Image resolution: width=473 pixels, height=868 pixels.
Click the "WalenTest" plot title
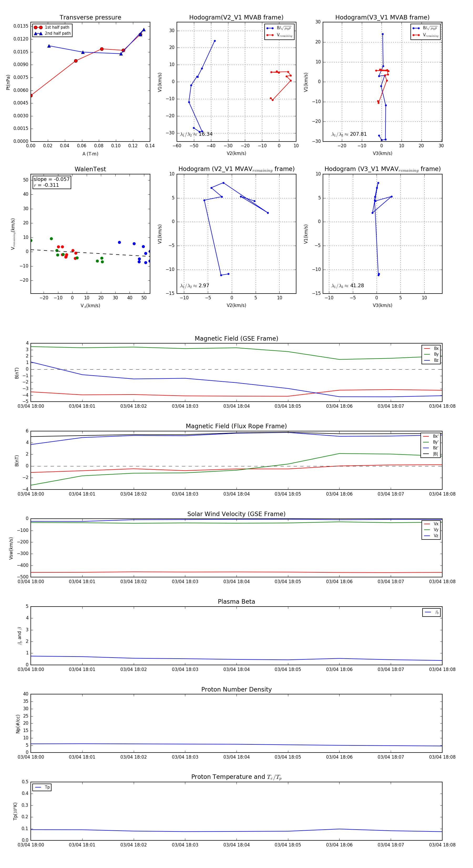click(x=90, y=169)
